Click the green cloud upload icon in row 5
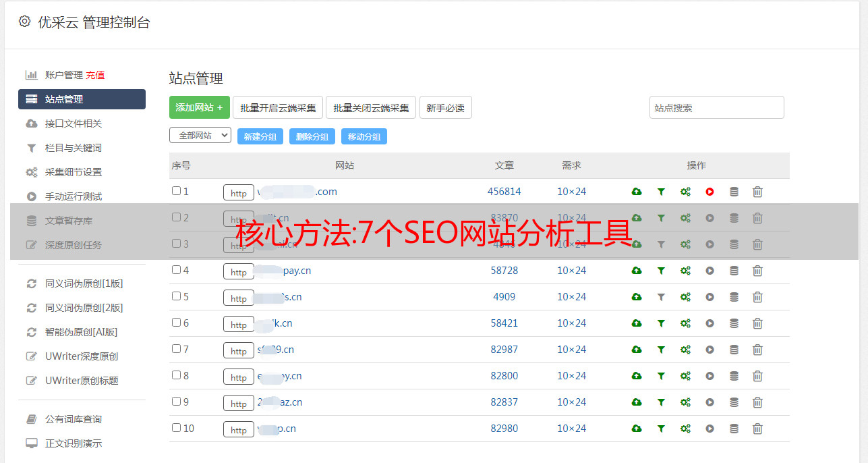868x463 pixels. [x=636, y=297]
